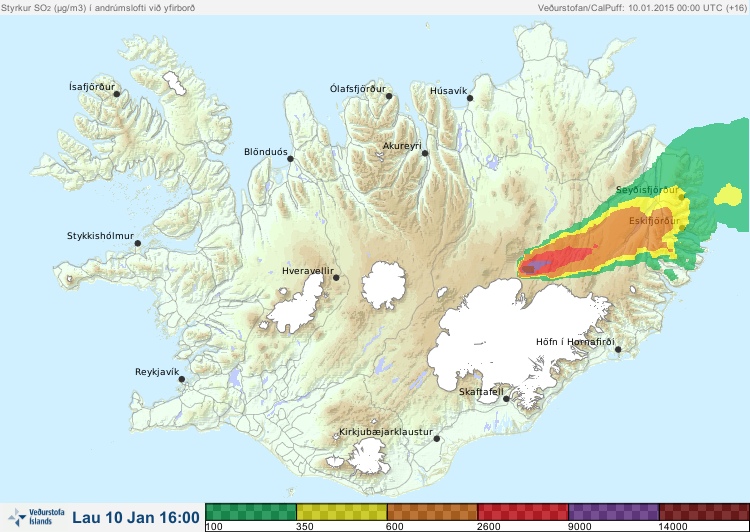Click the Skaftafell marker dot
The height and width of the screenshot is (532, 750).
pos(506,399)
